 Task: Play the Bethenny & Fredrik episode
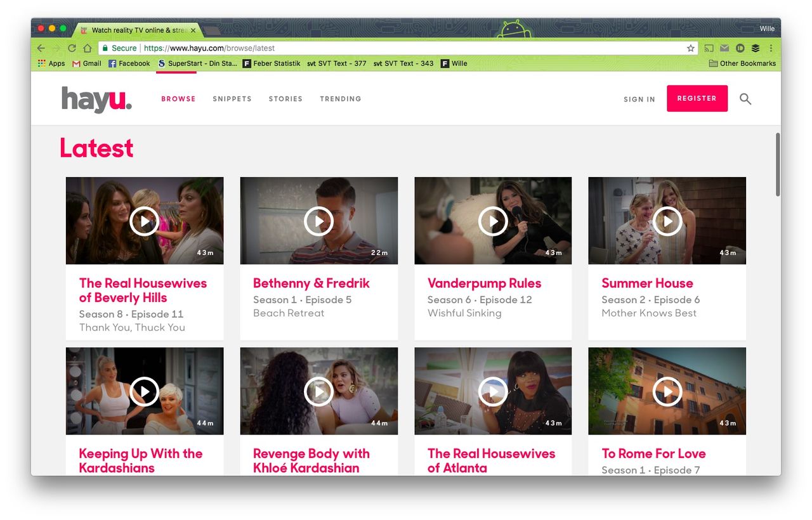[x=318, y=221]
